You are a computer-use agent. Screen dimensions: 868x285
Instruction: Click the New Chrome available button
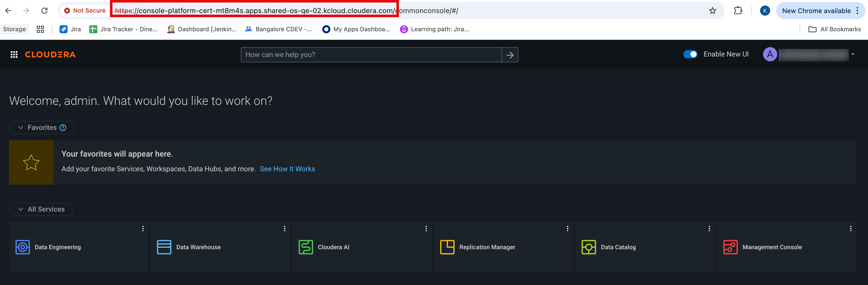click(x=816, y=11)
